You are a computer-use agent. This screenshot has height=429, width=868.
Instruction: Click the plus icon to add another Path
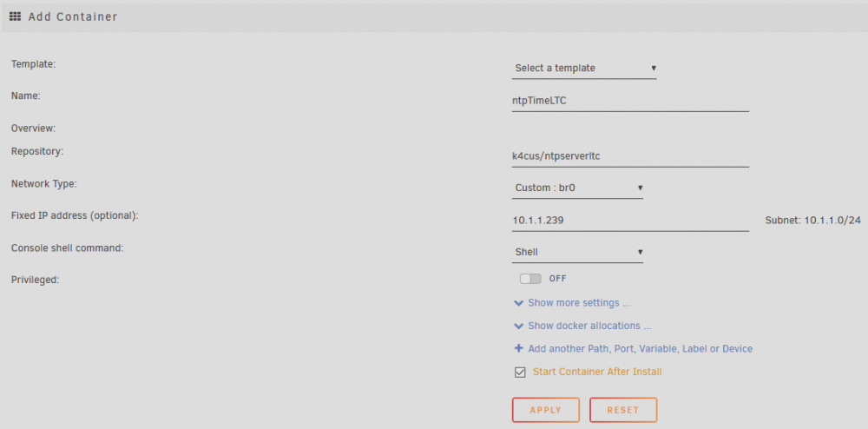pyautogui.click(x=519, y=348)
